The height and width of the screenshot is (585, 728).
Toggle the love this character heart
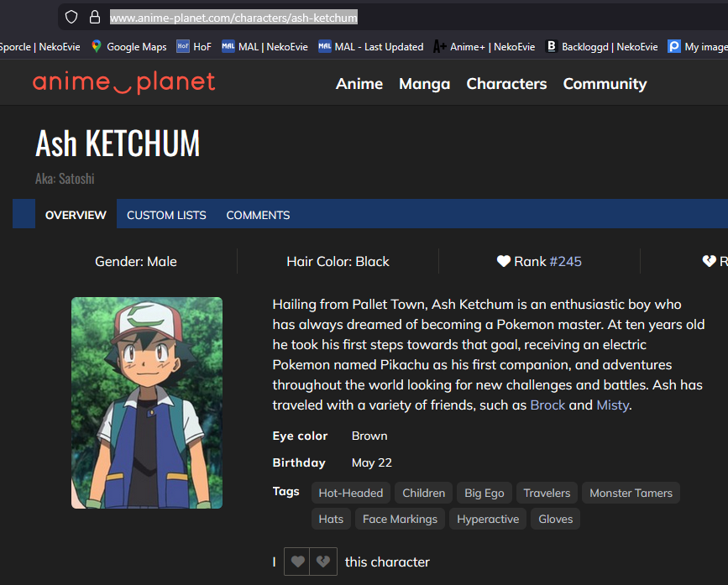coord(297,561)
